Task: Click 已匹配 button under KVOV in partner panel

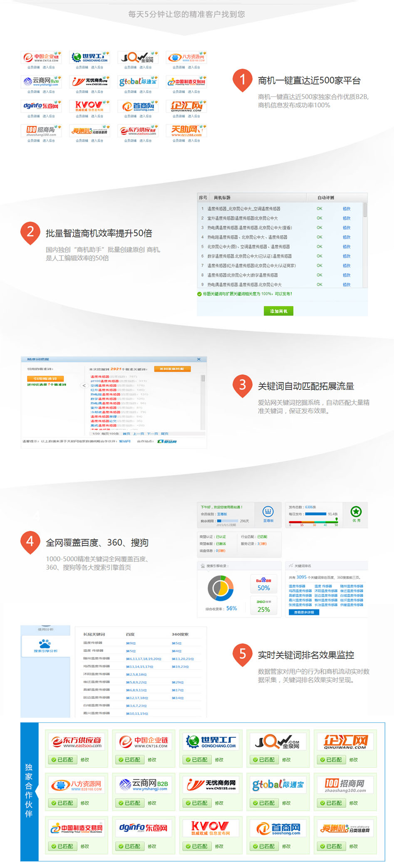Action: pyautogui.click(x=197, y=846)
